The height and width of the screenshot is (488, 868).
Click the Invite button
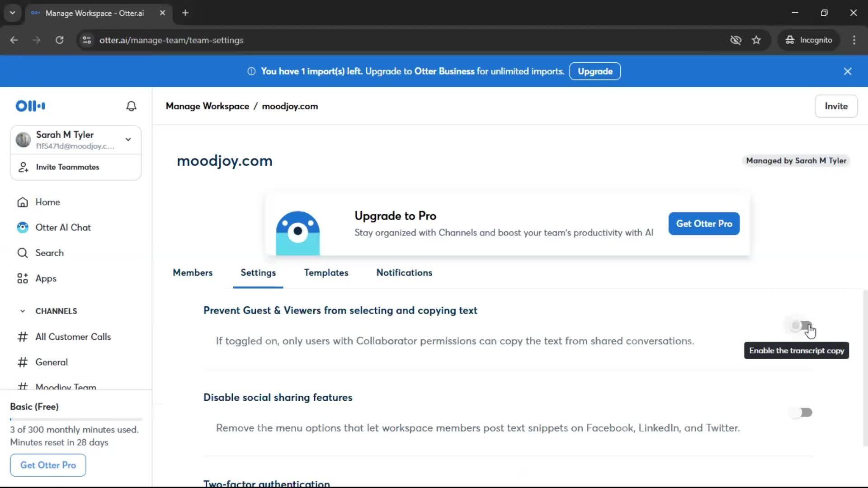pyautogui.click(x=836, y=106)
